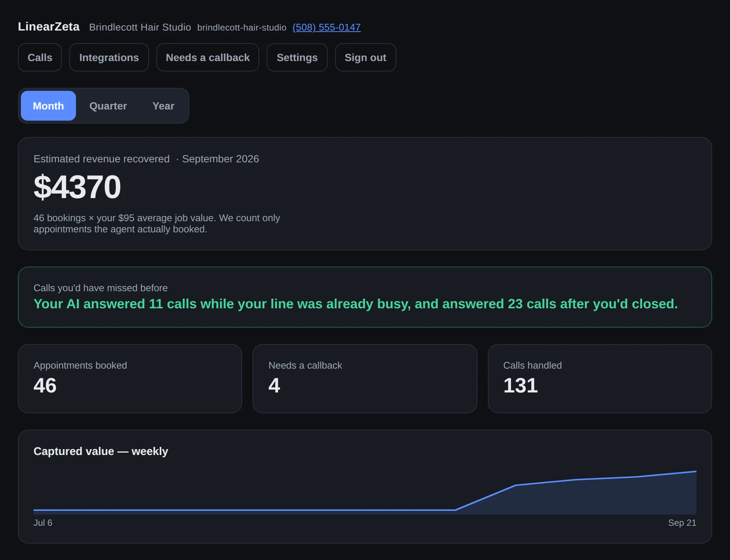This screenshot has width=730, height=560.
Task: Open Settings
Action: point(297,57)
